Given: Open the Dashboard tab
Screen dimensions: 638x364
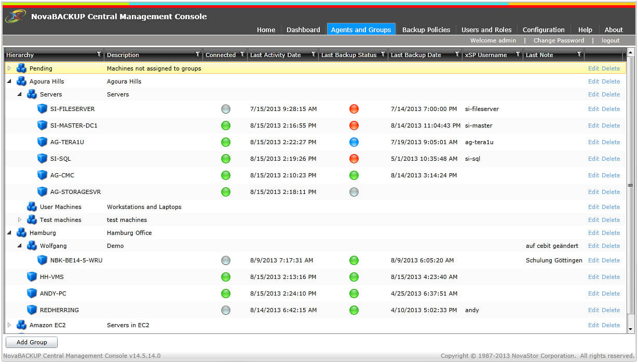Looking at the screenshot, I should coord(303,30).
